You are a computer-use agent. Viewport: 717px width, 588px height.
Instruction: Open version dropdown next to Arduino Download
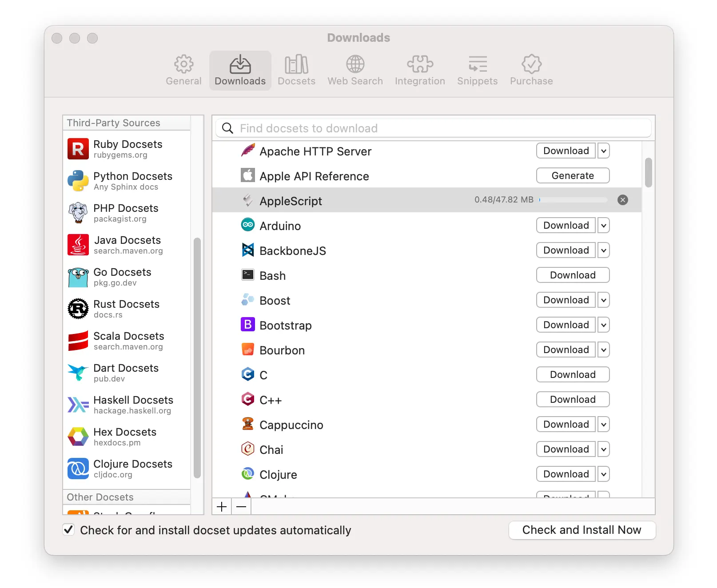(x=603, y=226)
